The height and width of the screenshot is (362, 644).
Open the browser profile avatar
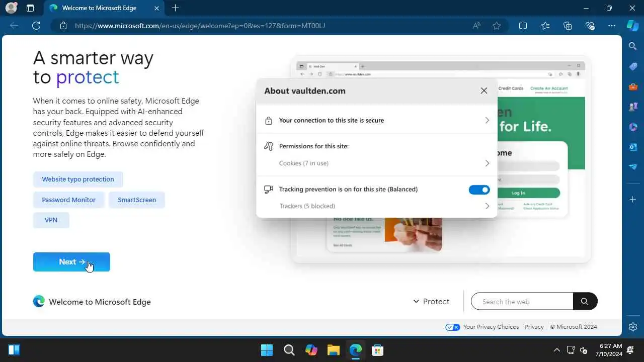[11, 8]
